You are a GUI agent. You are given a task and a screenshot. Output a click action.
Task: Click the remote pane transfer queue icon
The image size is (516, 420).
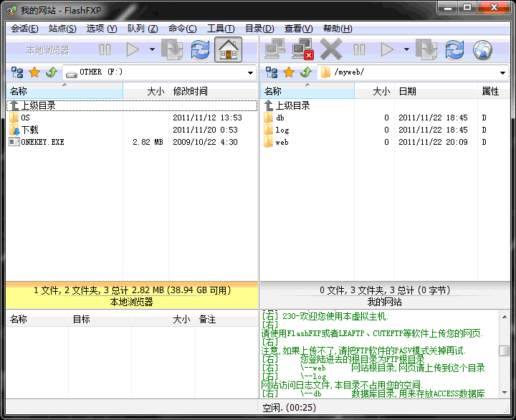(x=426, y=49)
